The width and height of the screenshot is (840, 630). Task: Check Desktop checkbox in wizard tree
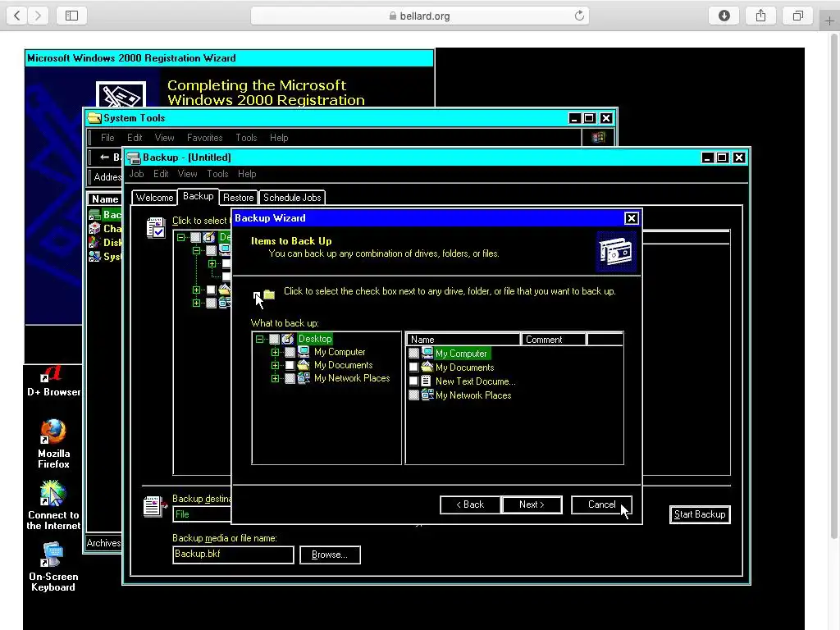[274, 339]
